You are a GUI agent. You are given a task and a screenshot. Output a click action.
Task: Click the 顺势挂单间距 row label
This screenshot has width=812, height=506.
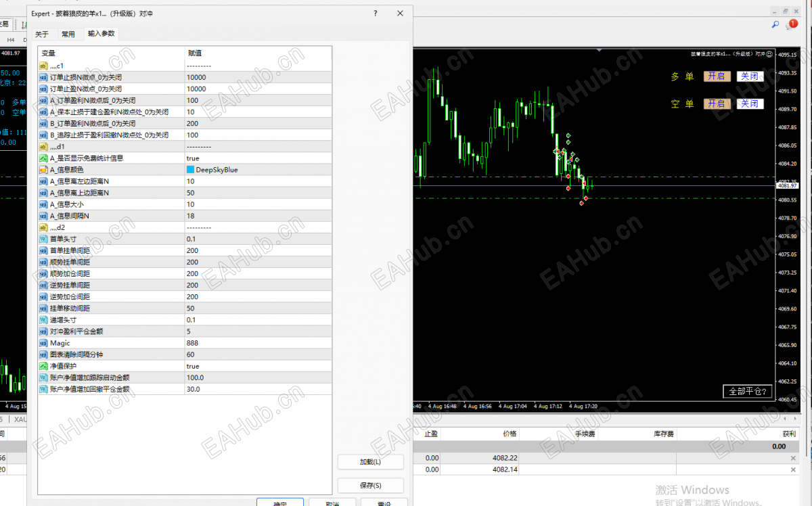point(70,262)
